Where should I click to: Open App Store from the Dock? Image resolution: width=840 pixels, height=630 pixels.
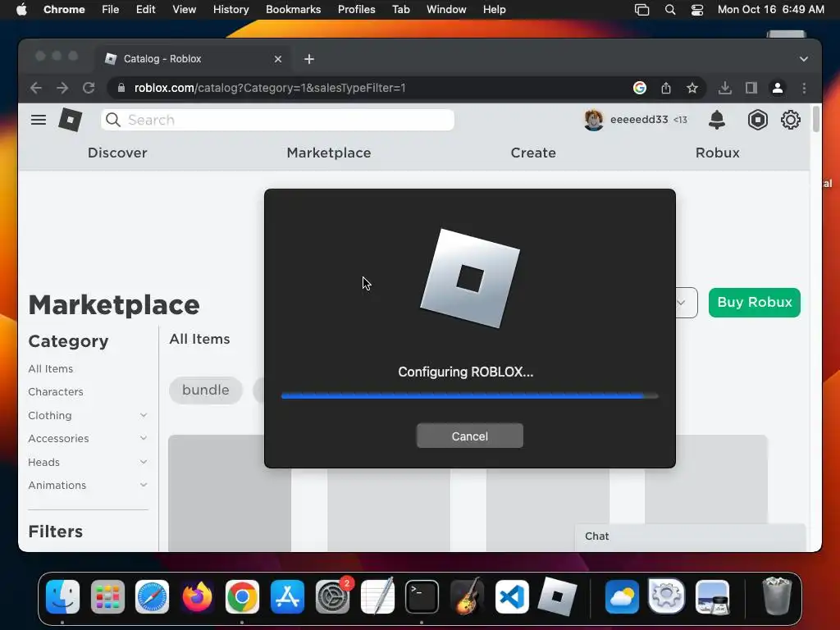(287, 597)
